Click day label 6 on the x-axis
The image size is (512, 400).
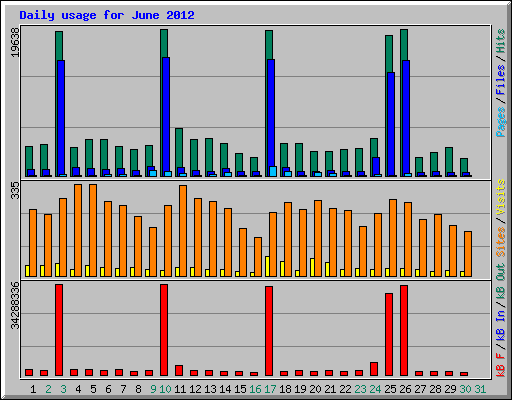click(x=108, y=389)
